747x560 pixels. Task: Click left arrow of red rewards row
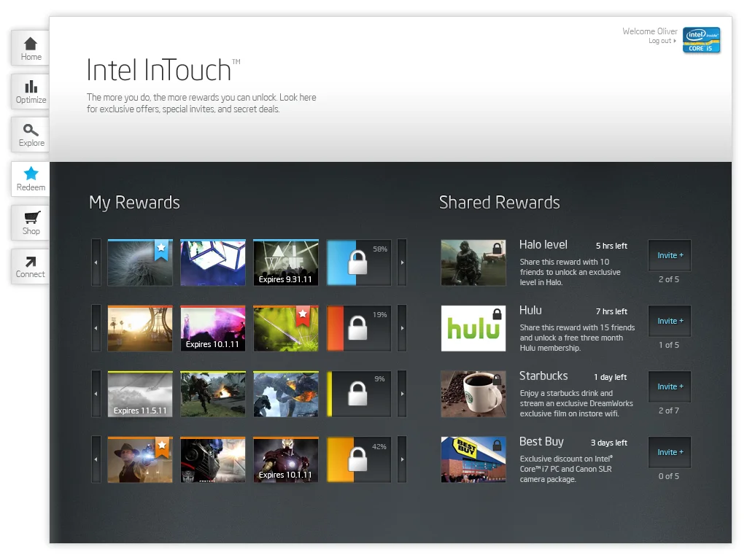coord(96,328)
